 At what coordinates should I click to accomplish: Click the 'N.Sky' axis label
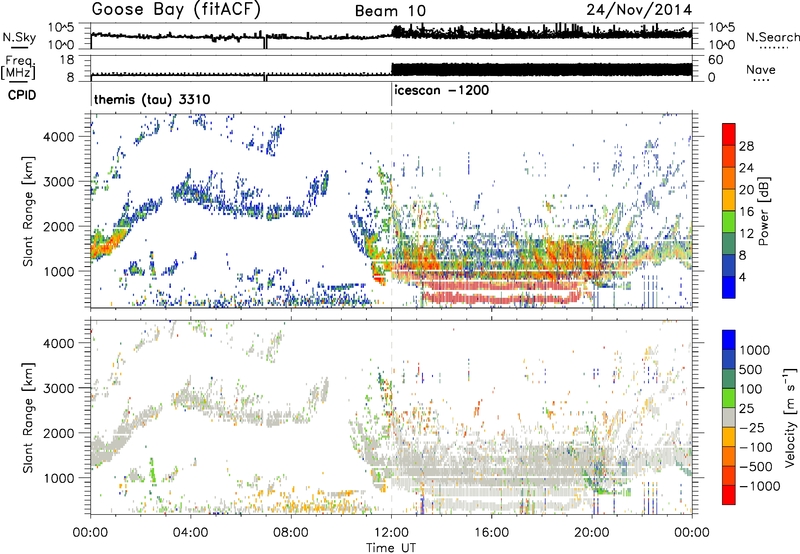click(x=19, y=37)
